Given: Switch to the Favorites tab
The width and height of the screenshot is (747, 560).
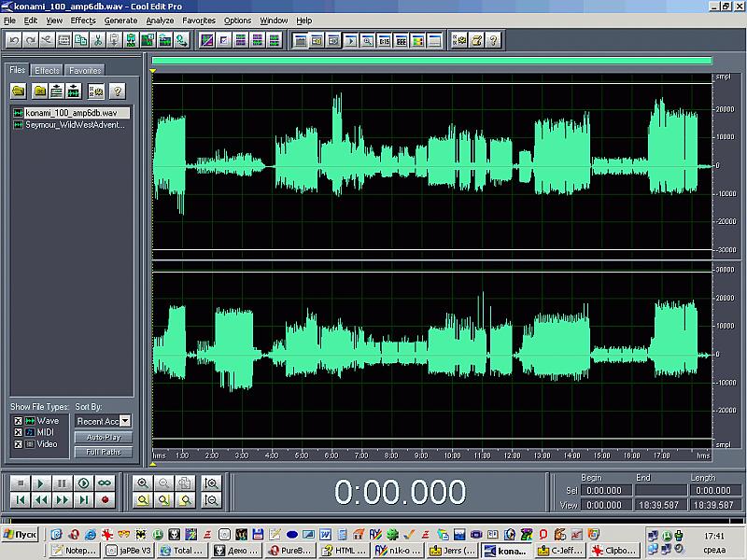Looking at the screenshot, I should (x=85, y=70).
